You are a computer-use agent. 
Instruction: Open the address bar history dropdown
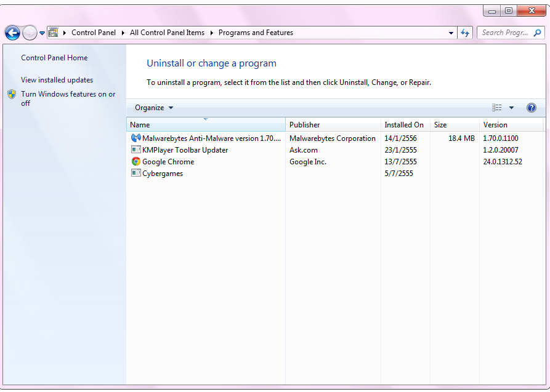click(451, 33)
